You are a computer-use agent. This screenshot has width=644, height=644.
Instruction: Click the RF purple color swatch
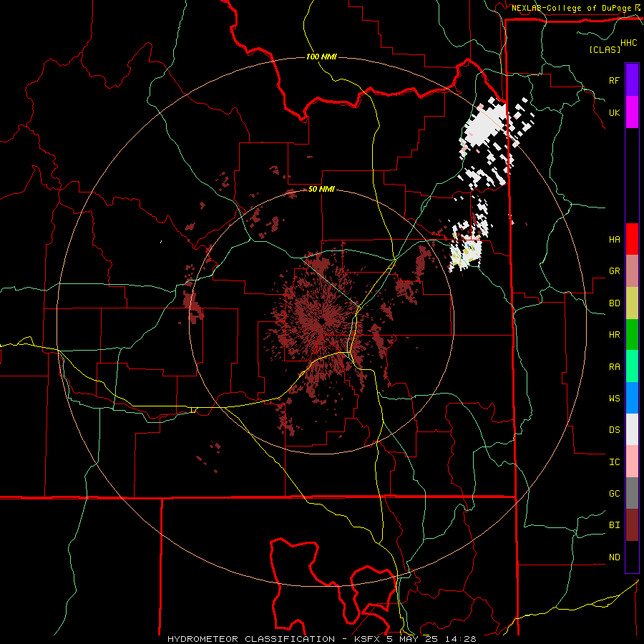[632, 80]
